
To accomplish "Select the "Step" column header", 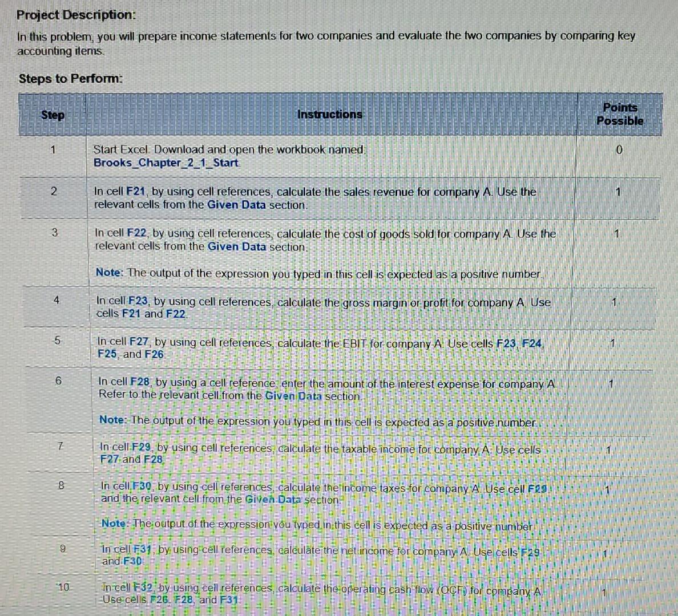I will (53, 115).
